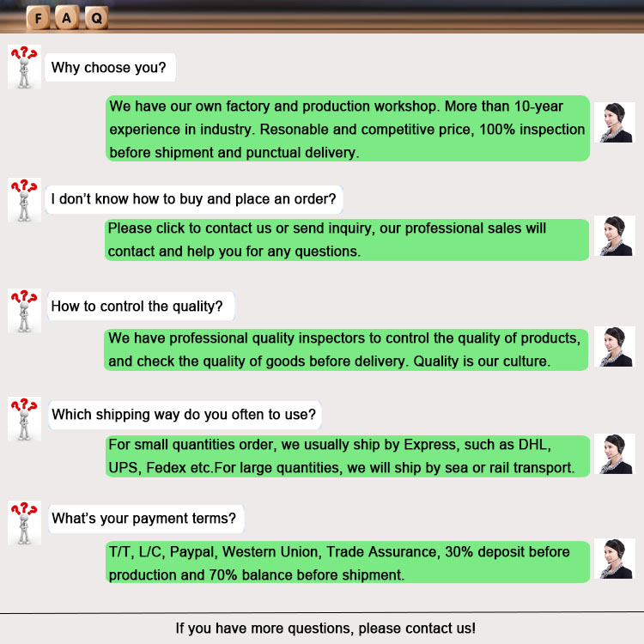Select 'What's your payment terms?' bubble
The image size is (644, 644).
tap(146, 519)
